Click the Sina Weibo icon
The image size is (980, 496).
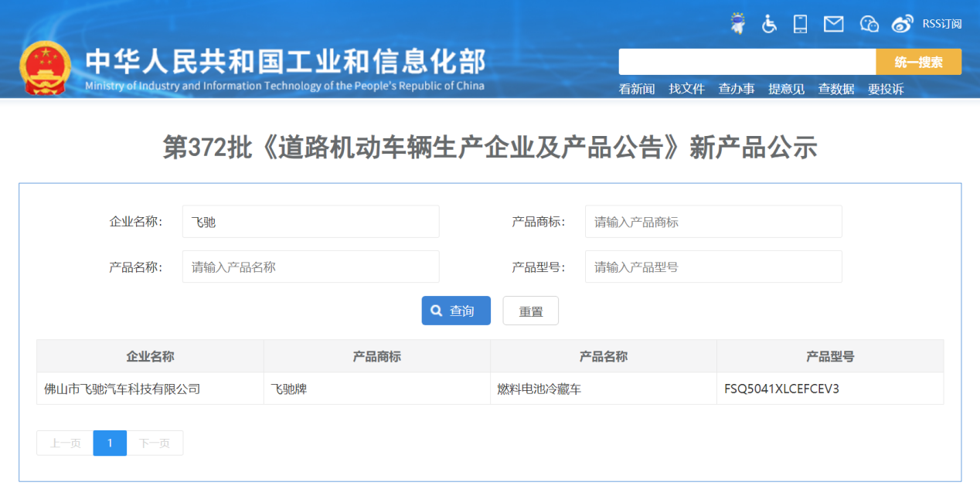[x=902, y=23]
